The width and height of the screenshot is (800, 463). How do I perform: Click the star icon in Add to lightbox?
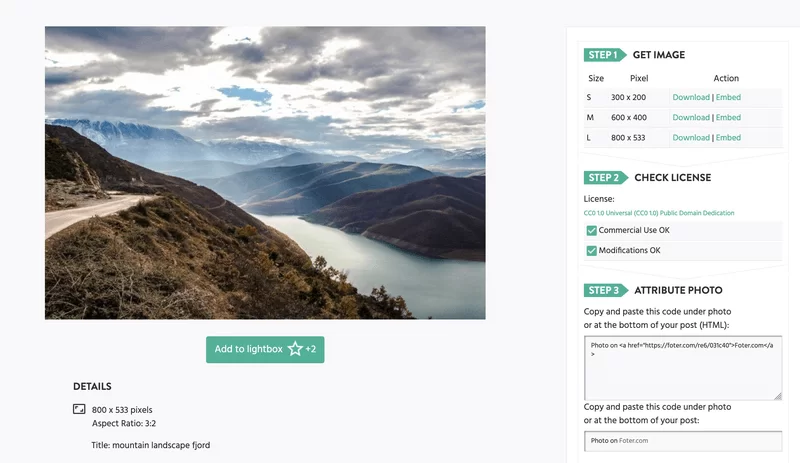point(295,349)
